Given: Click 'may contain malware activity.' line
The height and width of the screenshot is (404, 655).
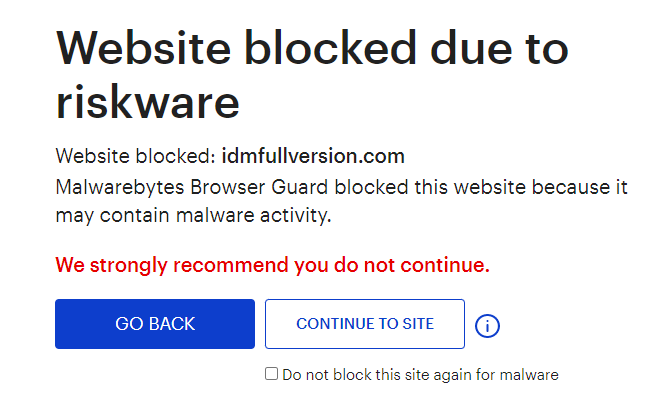Looking at the screenshot, I should click(x=193, y=216).
